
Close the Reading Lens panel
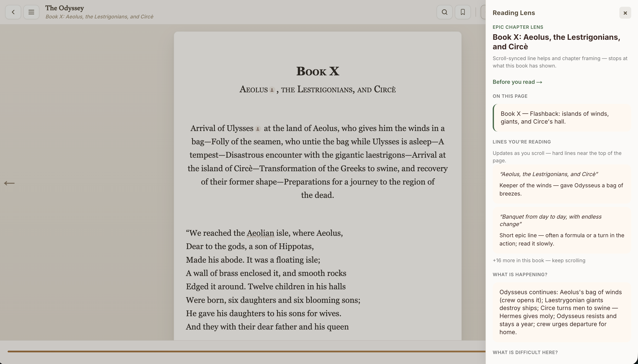[x=625, y=13]
